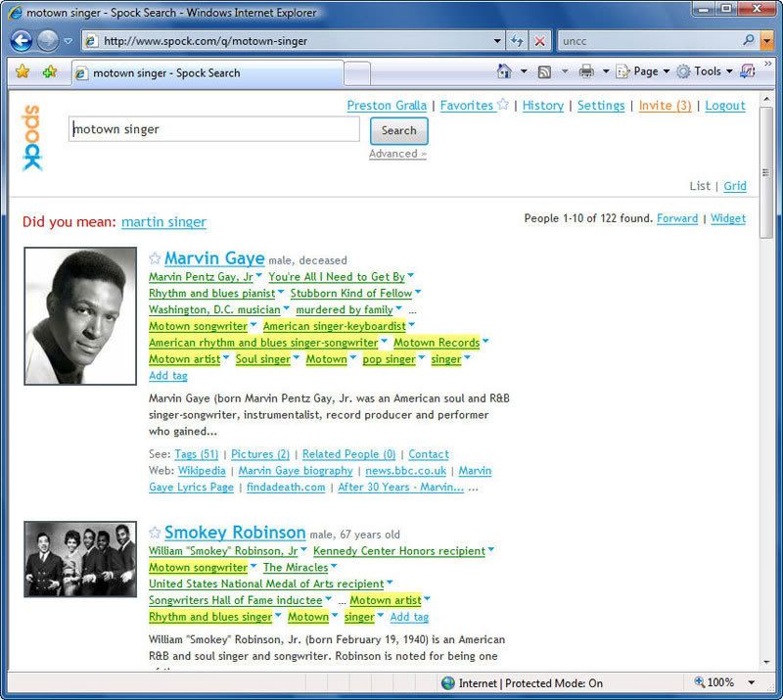Click the 100% zoom level control
Image resolution: width=783 pixels, height=700 pixels.
point(714,682)
